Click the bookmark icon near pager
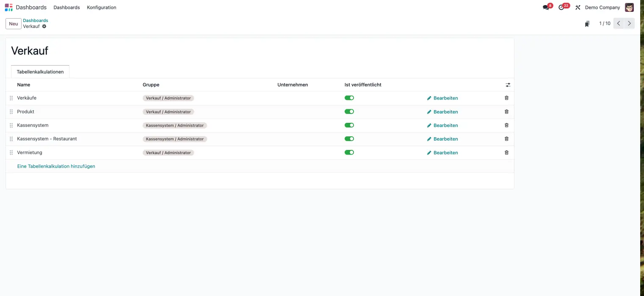Viewport: 644px width, 296px height. [x=587, y=24]
